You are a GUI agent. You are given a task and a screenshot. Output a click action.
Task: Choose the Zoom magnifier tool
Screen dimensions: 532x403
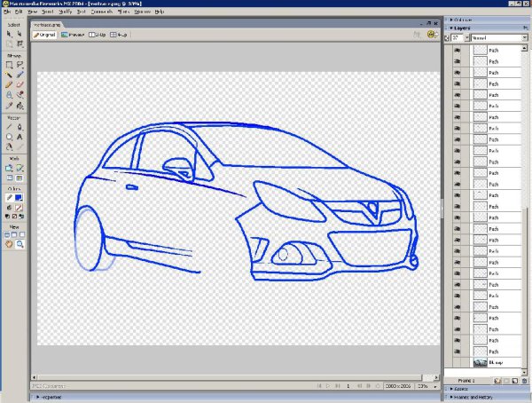[x=20, y=243]
